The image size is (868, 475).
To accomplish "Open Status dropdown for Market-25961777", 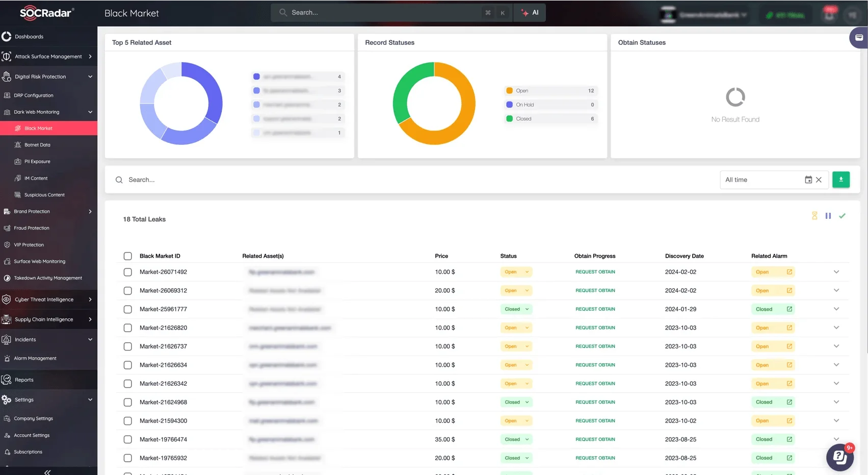I will point(516,309).
